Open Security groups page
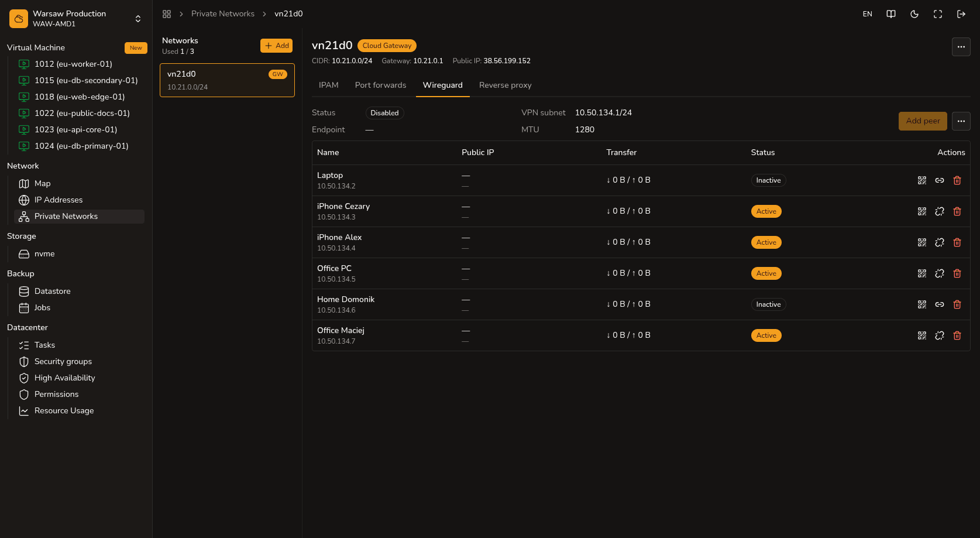The image size is (980, 538). (x=79, y=361)
